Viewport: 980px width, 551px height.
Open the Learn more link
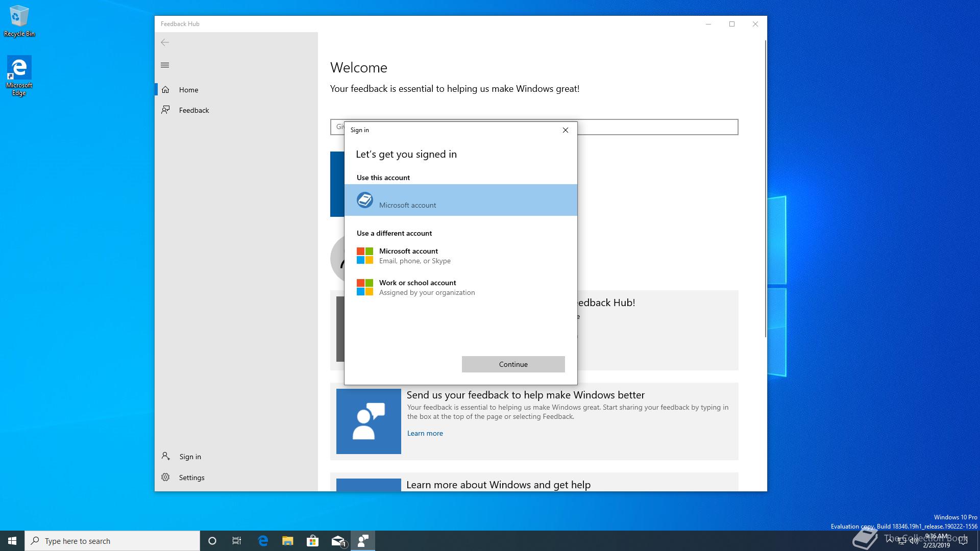point(425,433)
